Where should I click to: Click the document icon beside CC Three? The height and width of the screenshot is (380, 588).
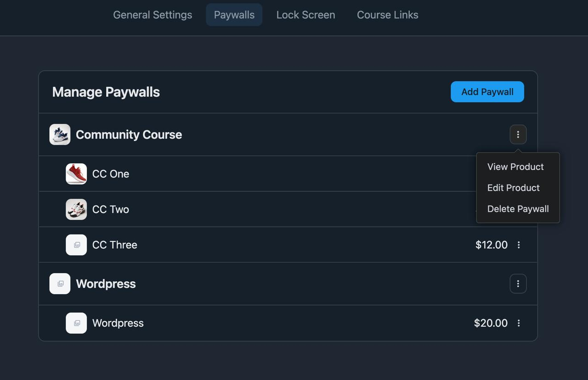[76, 245]
